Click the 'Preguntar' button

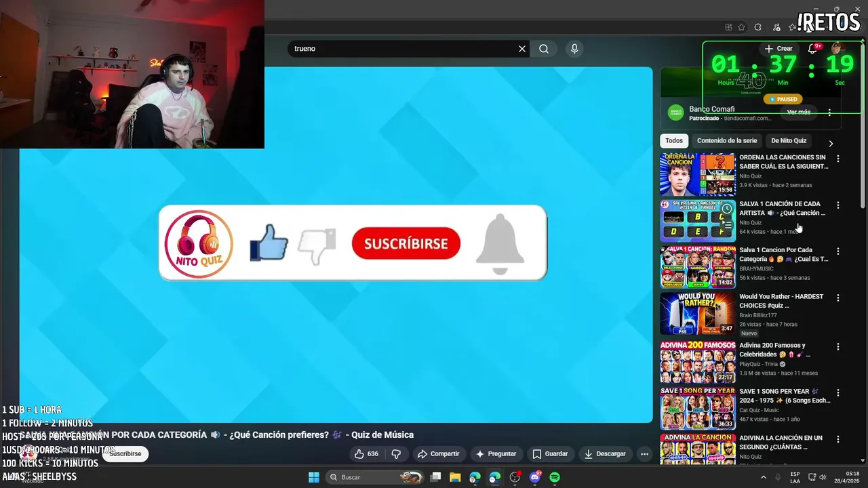[x=496, y=453]
